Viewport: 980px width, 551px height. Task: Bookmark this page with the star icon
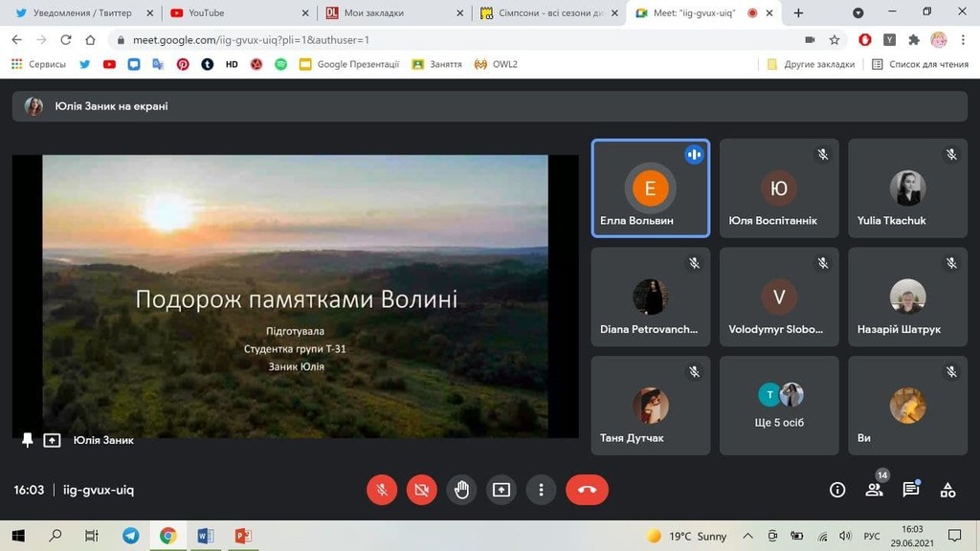(x=835, y=40)
